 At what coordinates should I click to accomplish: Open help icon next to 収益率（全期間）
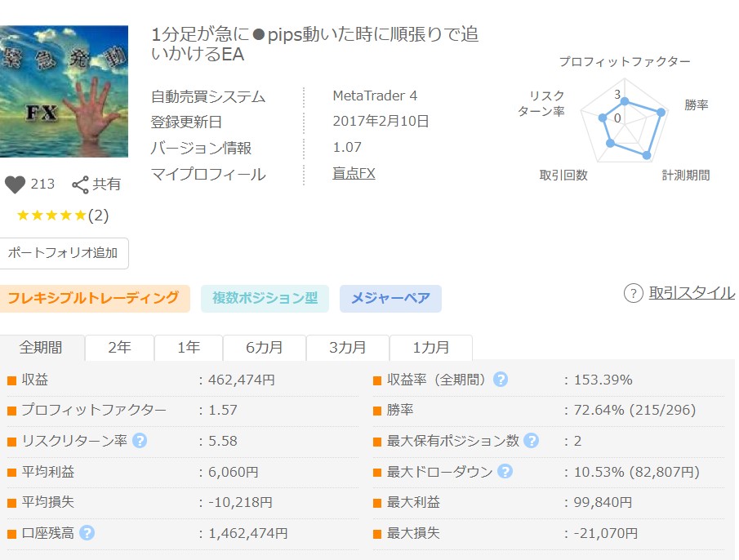501,380
